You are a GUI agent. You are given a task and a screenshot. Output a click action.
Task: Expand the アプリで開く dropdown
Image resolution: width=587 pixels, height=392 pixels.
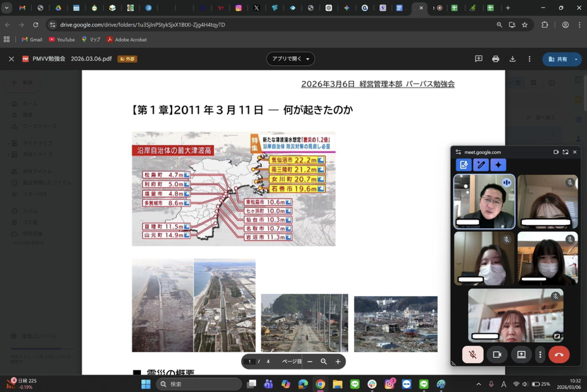(x=308, y=59)
